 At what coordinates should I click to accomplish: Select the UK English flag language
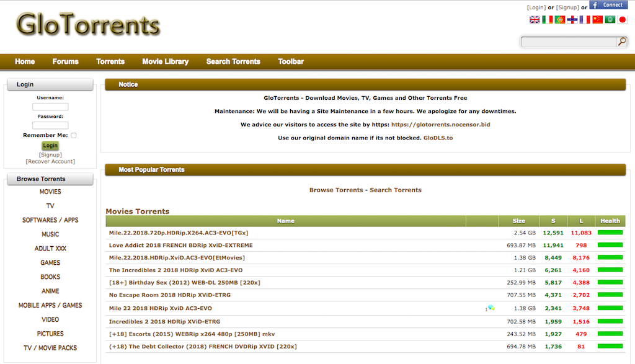pyautogui.click(x=535, y=19)
